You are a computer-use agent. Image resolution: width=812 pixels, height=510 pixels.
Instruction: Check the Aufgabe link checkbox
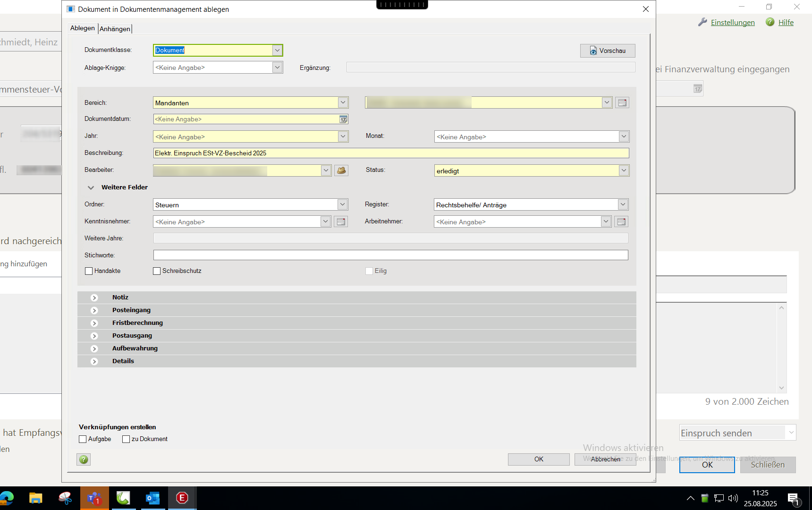(83, 439)
